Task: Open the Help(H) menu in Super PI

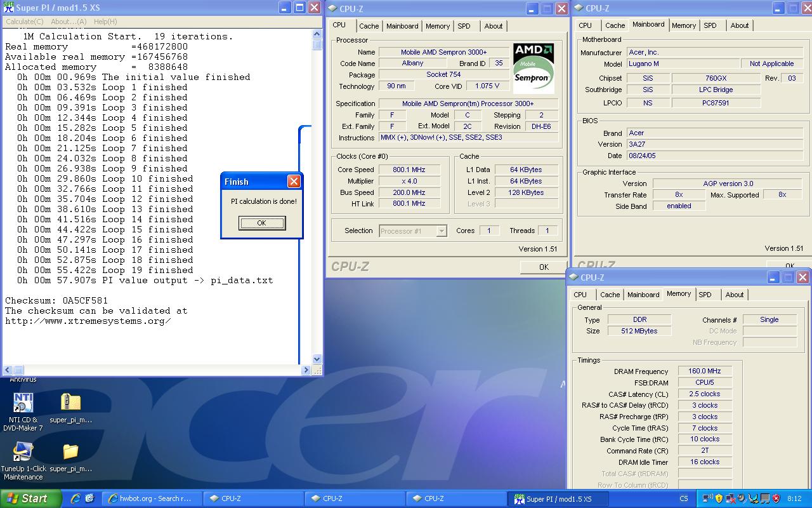Action: pyautogui.click(x=105, y=22)
